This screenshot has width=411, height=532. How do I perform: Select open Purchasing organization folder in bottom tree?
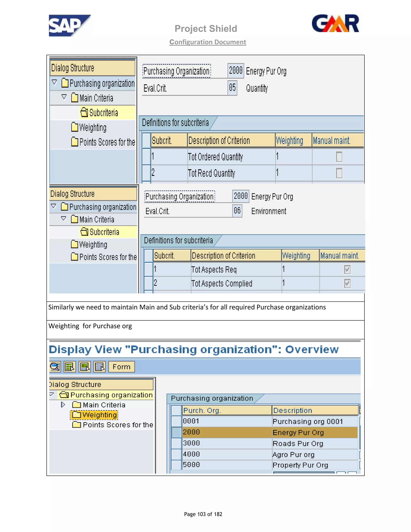coord(106,395)
